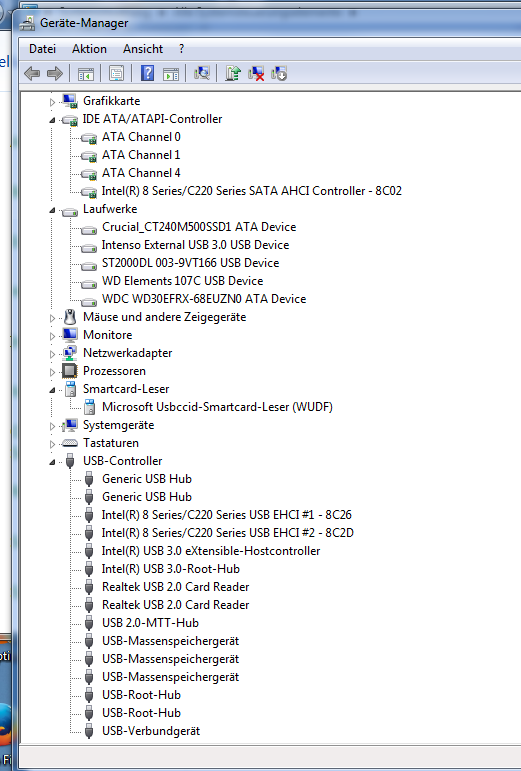
Task: Expand Mäuse und andere Zeigegeräte
Action: (52, 318)
